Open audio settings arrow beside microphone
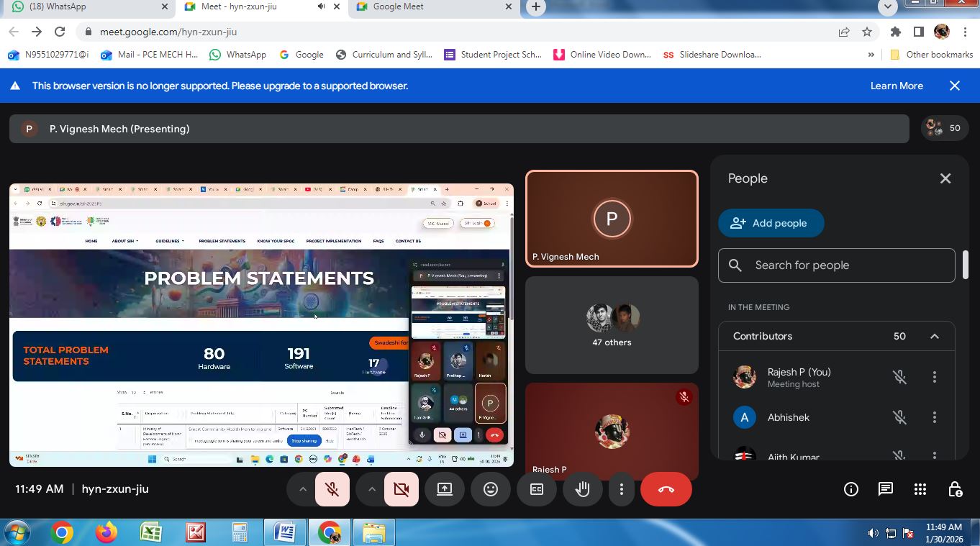The width and height of the screenshot is (980, 546). pos(303,489)
